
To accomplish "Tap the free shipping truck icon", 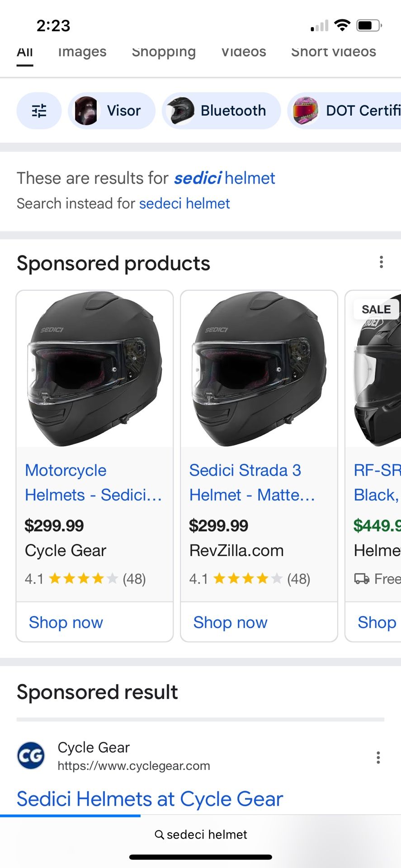I will (361, 579).
